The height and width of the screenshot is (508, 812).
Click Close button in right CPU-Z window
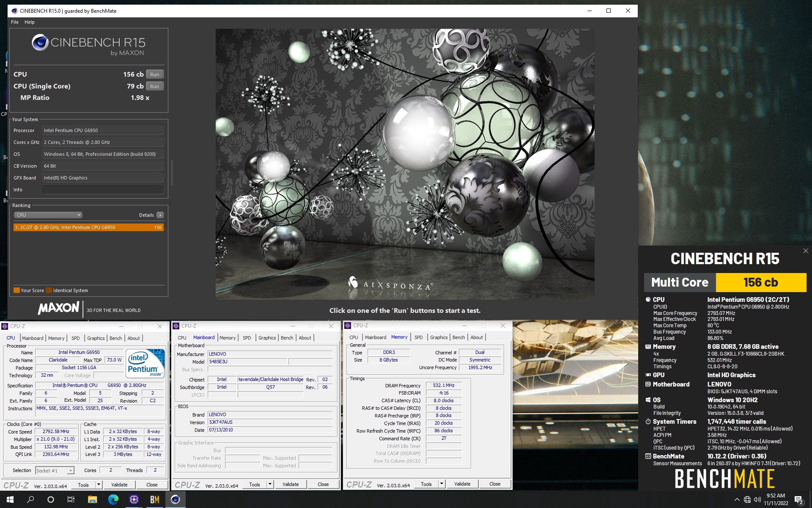coord(495,484)
